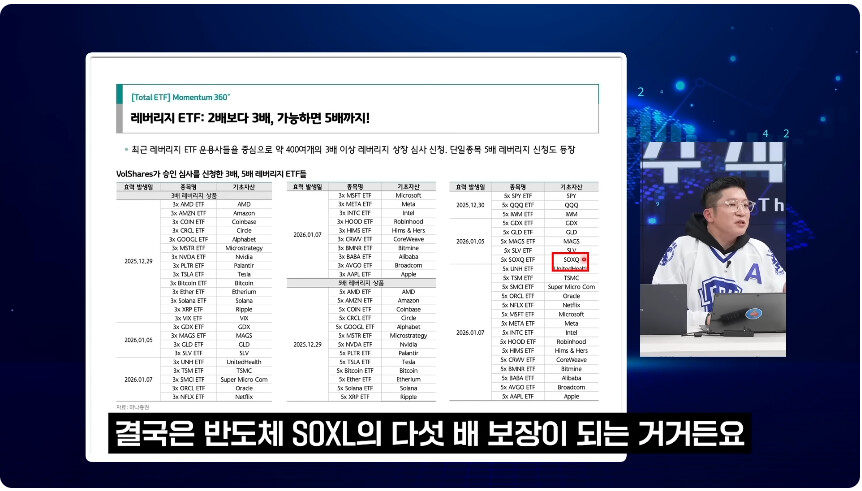
Task: Select the '3x Bitcoin ETF' cell
Action: 188,283
